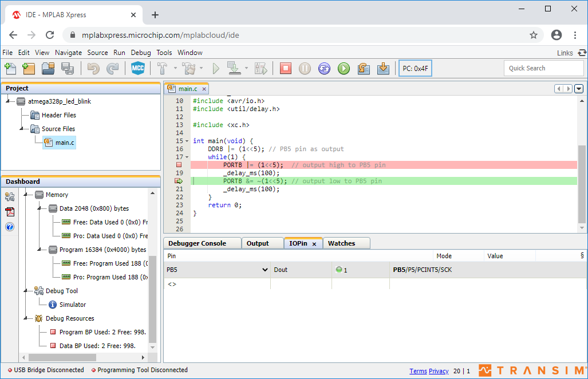Viewport: 588px width, 379px height.
Task: Open the Terms link
Action: pos(418,371)
